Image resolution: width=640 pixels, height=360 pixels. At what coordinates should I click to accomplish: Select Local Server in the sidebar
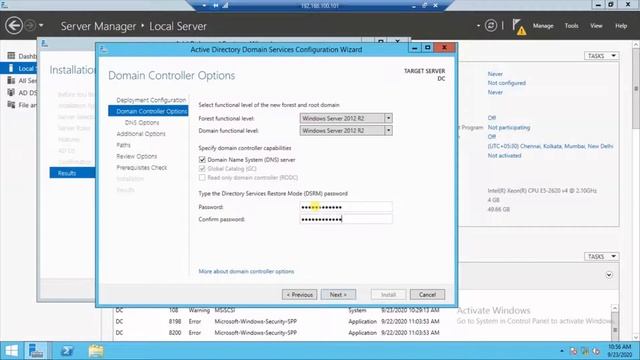click(19, 68)
